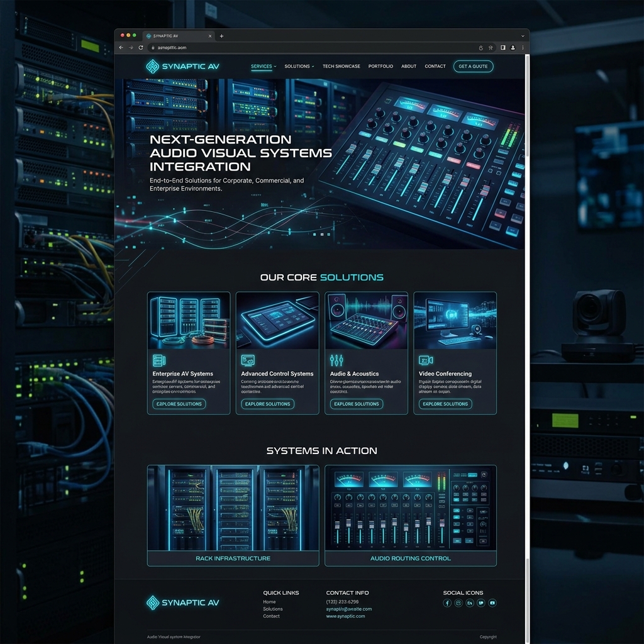Select the Synaptic AV browser tab
This screenshot has height=644, width=644.
tap(179, 36)
